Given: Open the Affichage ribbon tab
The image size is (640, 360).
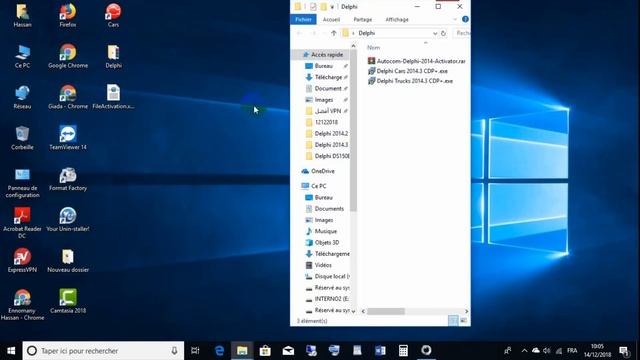Looking at the screenshot, I should [x=397, y=19].
